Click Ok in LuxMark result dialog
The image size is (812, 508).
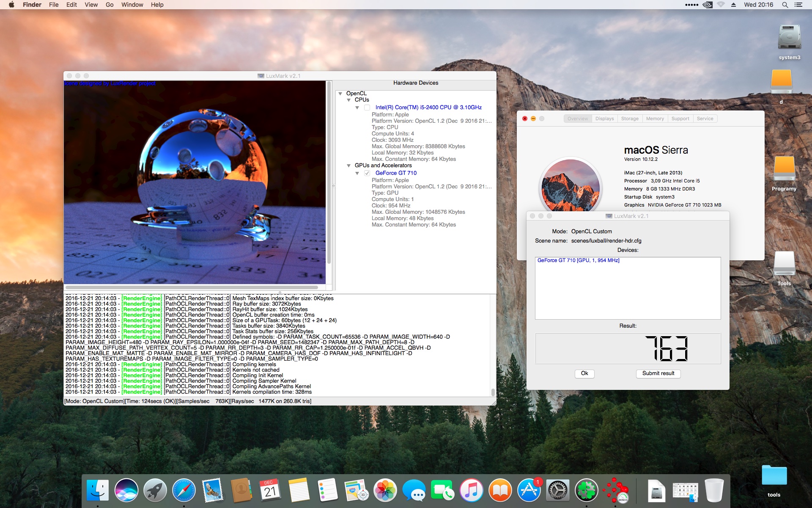pos(584,373)
